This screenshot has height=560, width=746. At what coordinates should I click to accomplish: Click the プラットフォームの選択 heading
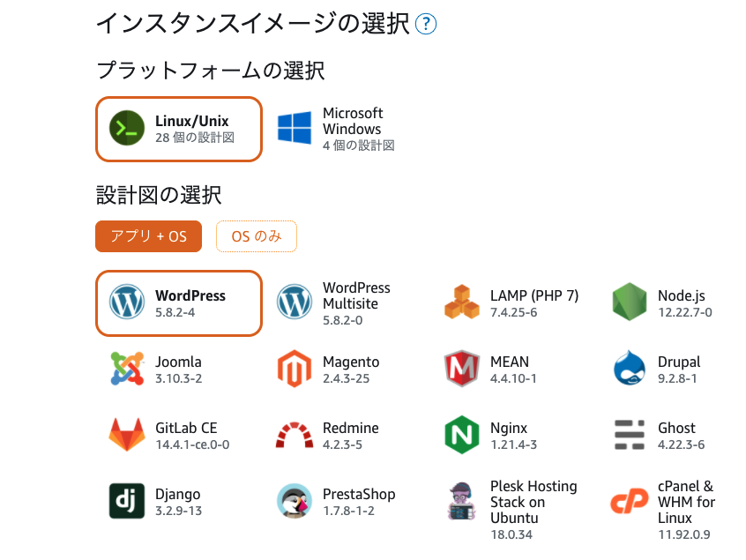point(210,71)
